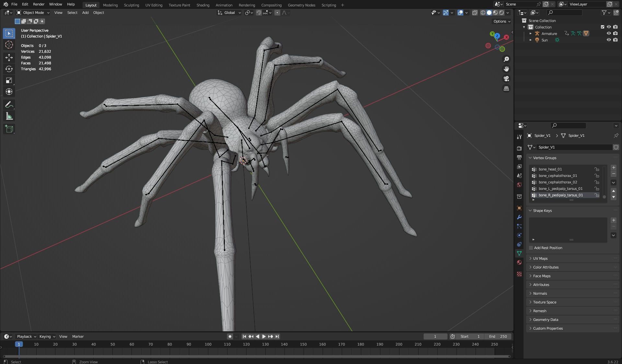Open the Playback dropdown
The width and height of the screenshot is (622, 364).
pyautogui.click(x=26, y=336)
